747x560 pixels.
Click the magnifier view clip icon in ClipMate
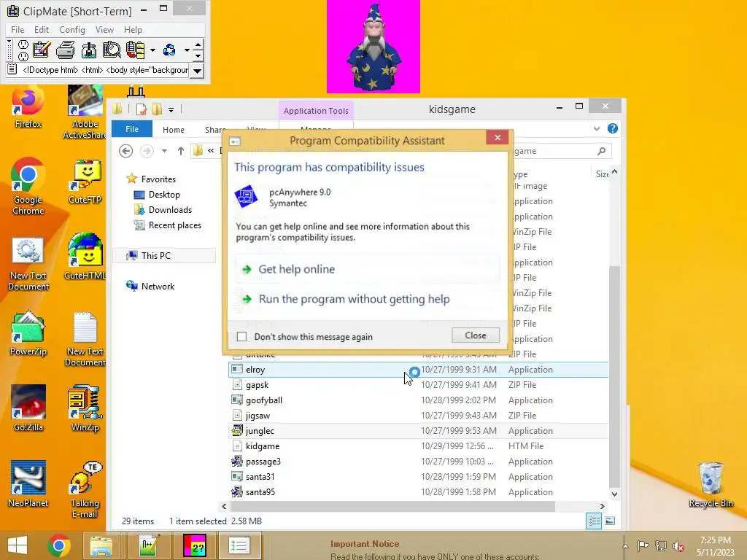[112, 50]
